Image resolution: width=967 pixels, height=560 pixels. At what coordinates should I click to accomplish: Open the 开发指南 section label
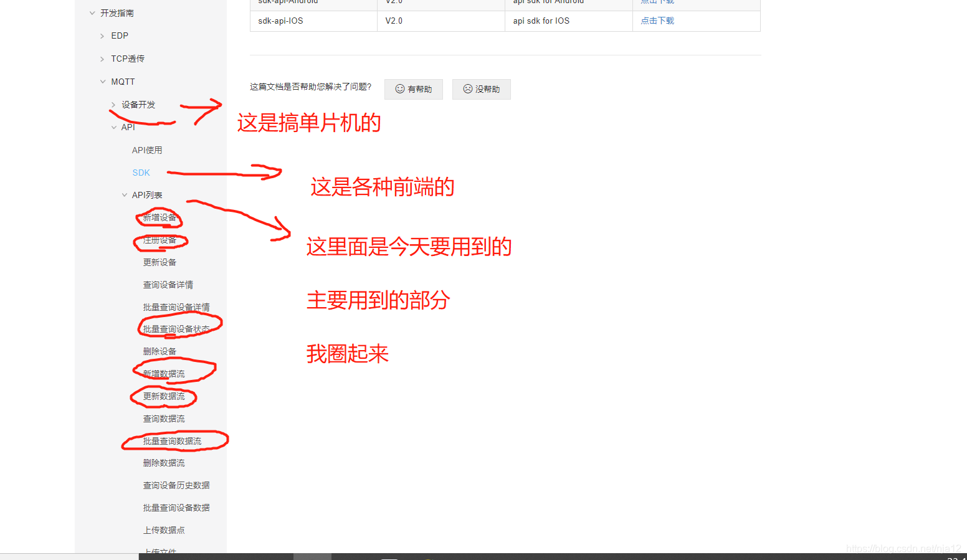(117, 13)
